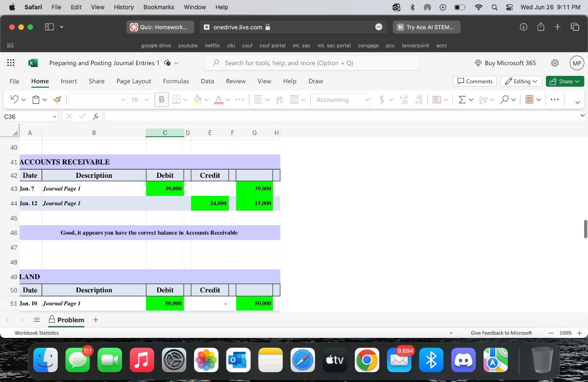
Task: Click the Undo arrow icon
Action: [14, 99]
